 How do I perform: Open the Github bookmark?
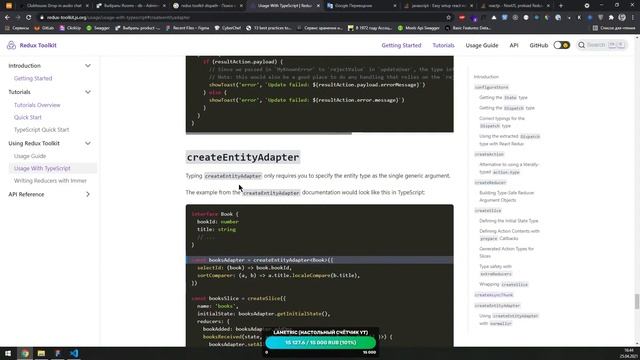click(44, 28)
